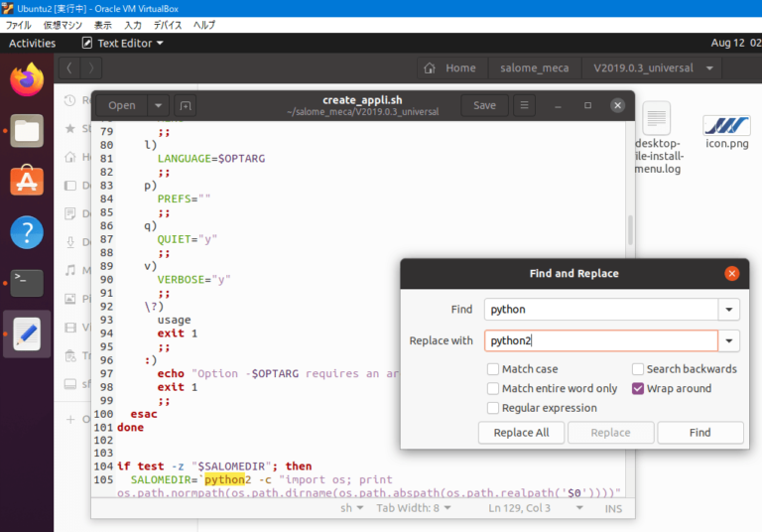The width and height of the screenshot is (762, 532).
Task: Open Firefox from the Ubuntu dock
Action: [x=28, y=79]
